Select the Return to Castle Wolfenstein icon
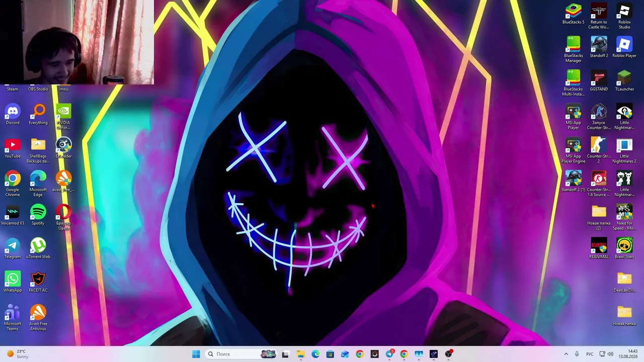This screenshot has width=644, height=362. coord(599,17)
